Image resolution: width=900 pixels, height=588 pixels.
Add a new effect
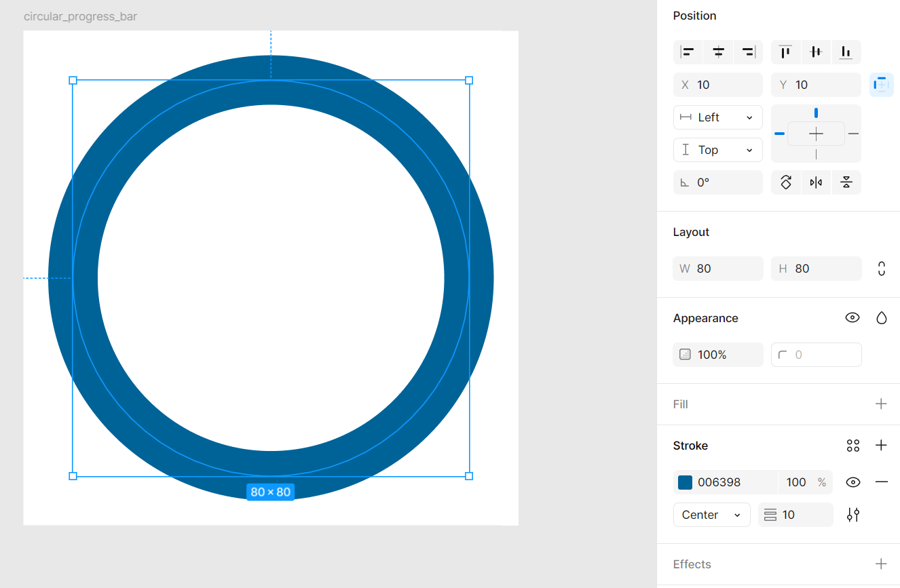click(x=881, y=564)
